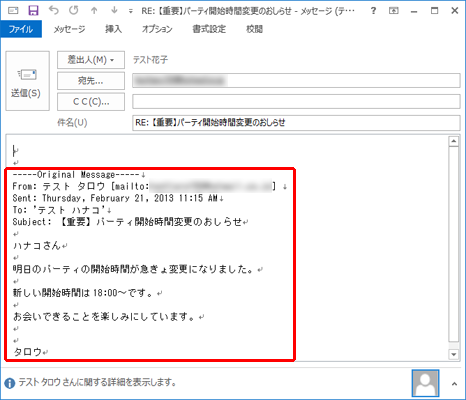Open the 差出人(M) sender dropdown

point(91,60)
